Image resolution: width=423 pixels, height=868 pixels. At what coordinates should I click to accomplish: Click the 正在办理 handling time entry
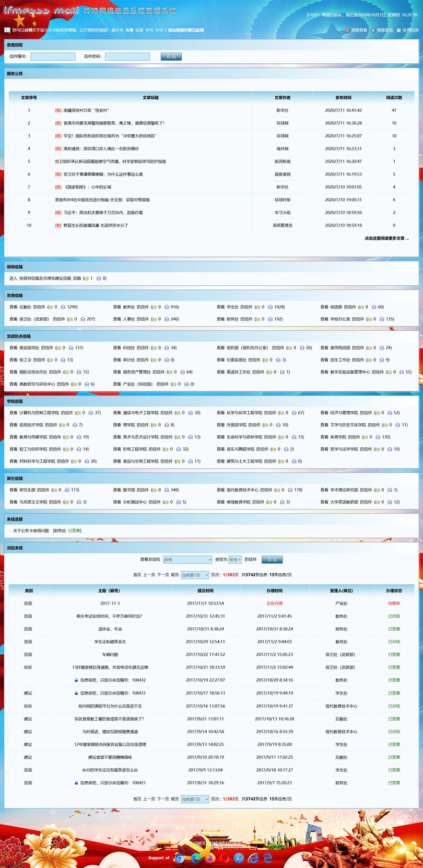click(275, 604)
